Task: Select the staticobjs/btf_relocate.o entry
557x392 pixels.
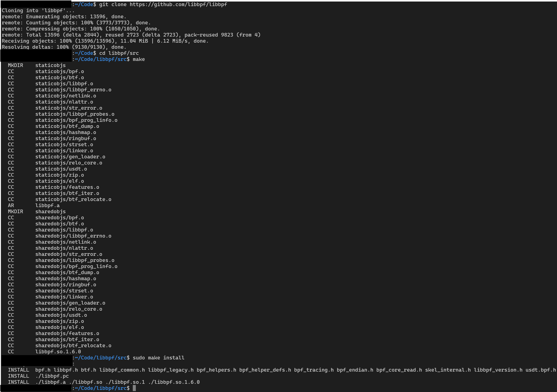Action: click(x=73, y=200)
